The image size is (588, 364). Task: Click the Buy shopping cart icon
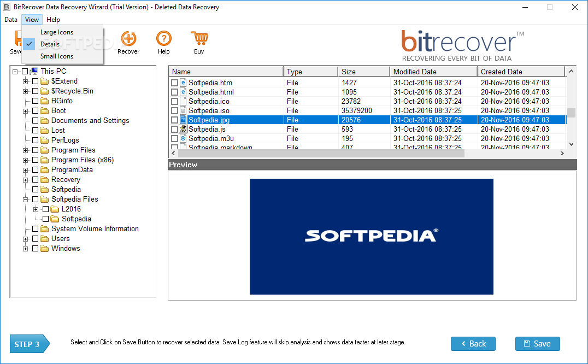[199, 39]
